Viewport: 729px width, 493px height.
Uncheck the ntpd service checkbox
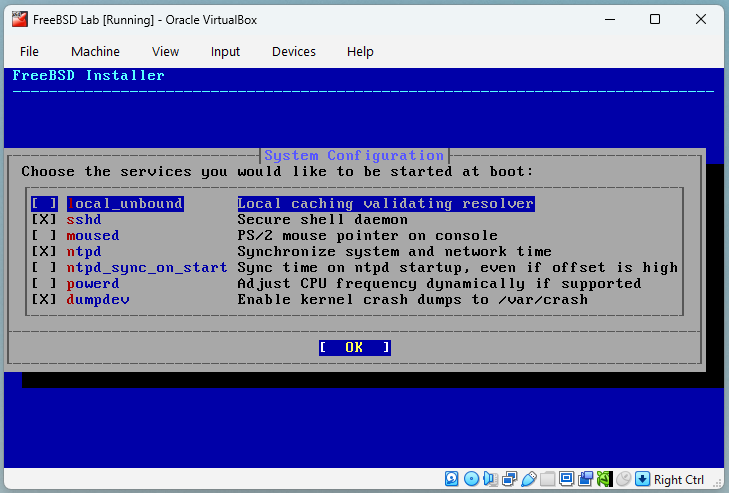tap(44, 252)
